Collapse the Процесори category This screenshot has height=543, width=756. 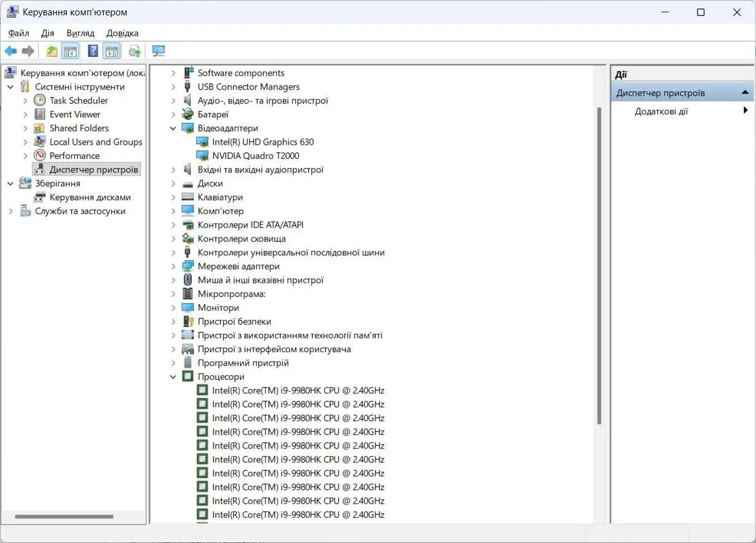click(173, 377)
